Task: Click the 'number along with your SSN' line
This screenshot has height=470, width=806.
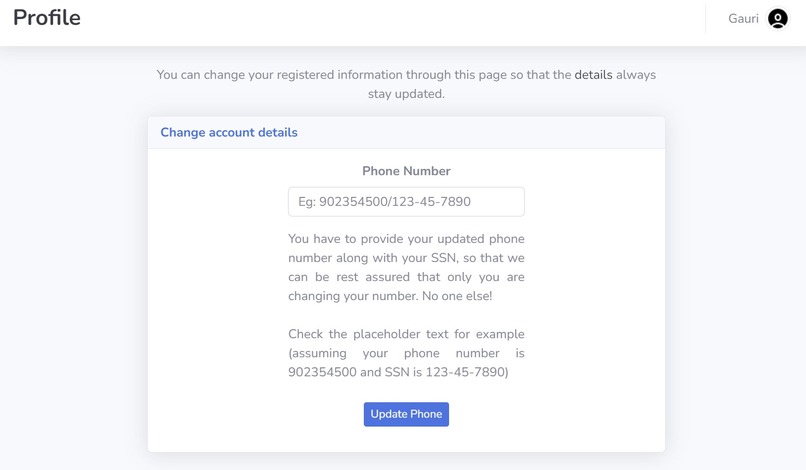Action: (406, 258)
